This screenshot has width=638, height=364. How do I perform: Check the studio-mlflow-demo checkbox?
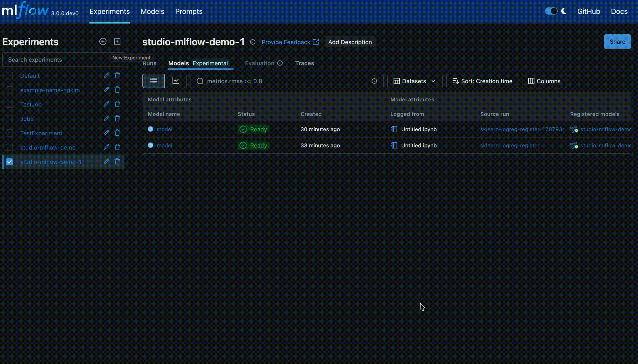(x=9, y=147)
